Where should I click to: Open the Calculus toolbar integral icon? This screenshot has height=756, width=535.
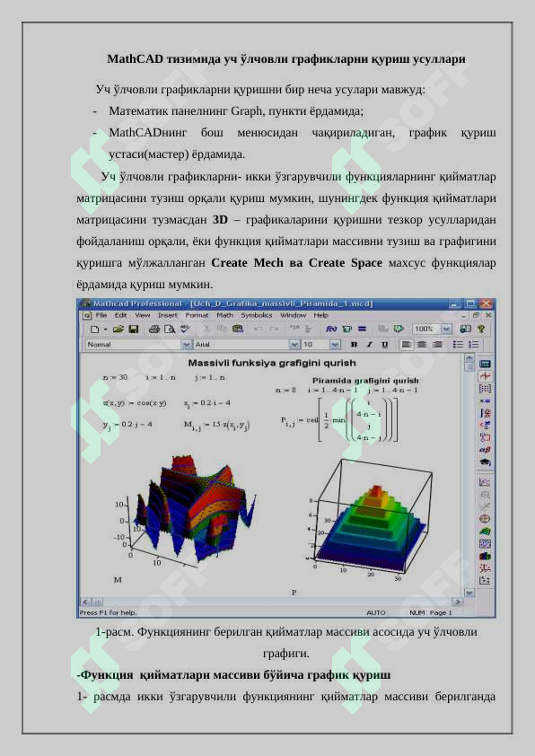coord(485,413)
